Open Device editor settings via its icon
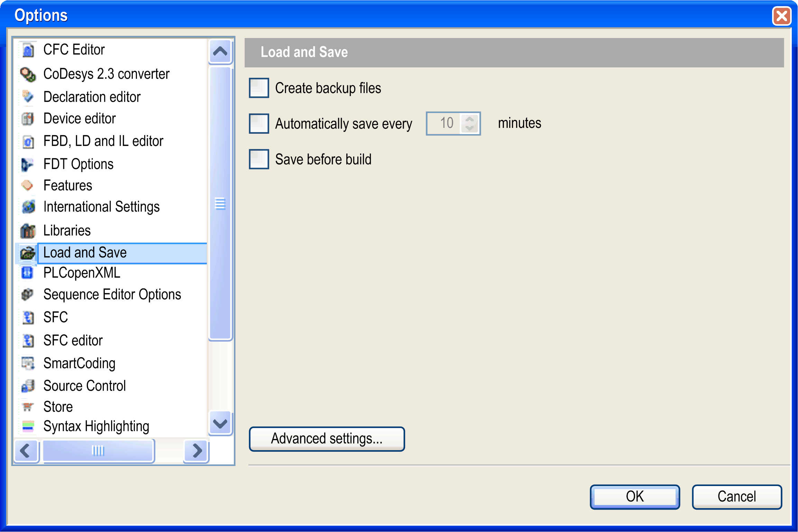798x532 pixels. (x=28, y=119)
